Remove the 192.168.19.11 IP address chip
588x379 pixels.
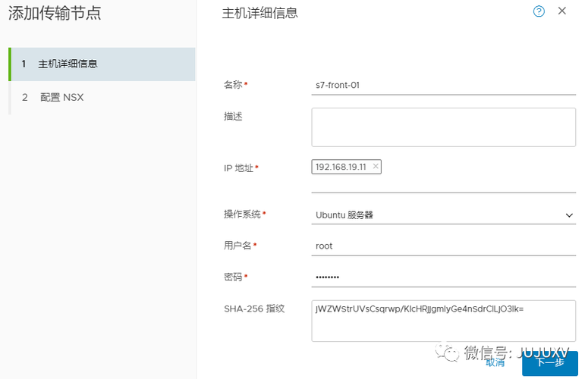click(376, 166)
